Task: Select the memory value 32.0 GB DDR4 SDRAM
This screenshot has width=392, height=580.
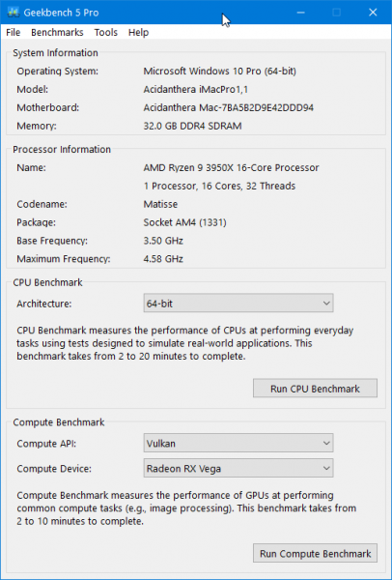Action: coord(192,126)
